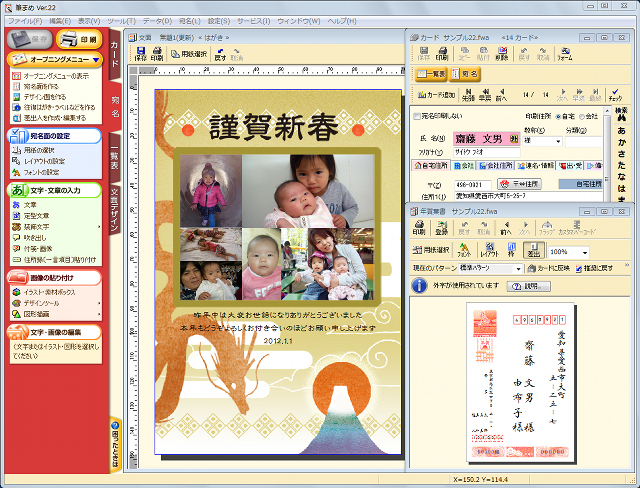This screenshot has height=488, width=640.
Task: Click the 〒⇔住所 conversion button
Action: pos(520,184)
